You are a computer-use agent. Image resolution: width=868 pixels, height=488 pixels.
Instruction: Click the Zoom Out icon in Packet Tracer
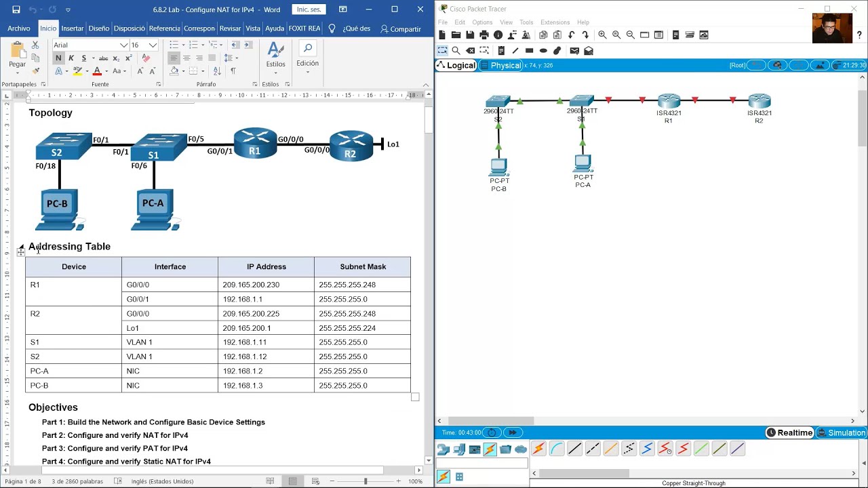(631, 35)
